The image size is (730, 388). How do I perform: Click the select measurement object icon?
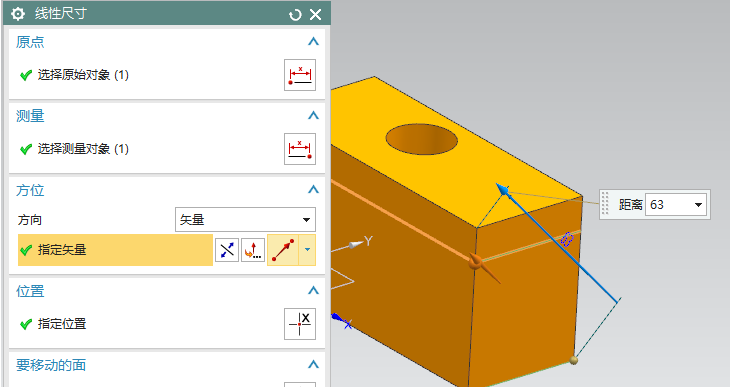click(300, 149)
